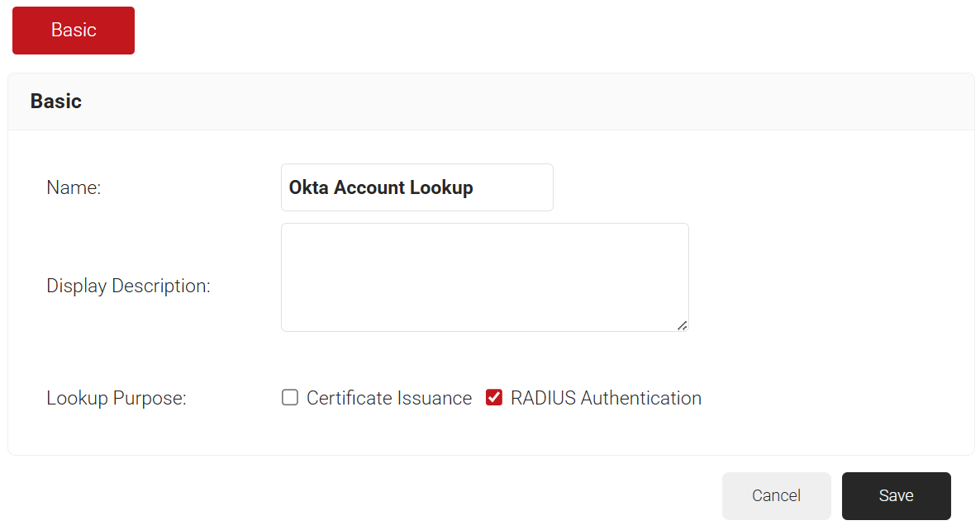This screenshot has height=530, width=980.
Task: Click the Lookup Purpose: field label
Action: click(x=117, y=399)
